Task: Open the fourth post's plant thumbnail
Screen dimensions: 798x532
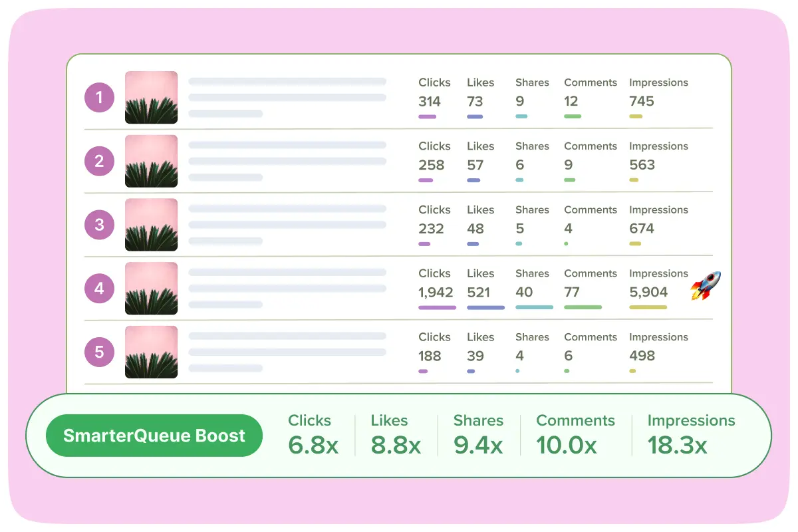Action: (151, 289)
